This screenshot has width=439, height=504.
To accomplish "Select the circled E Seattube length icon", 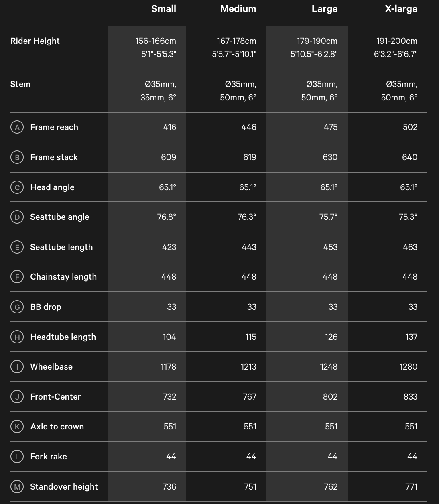I will (17, 247).
